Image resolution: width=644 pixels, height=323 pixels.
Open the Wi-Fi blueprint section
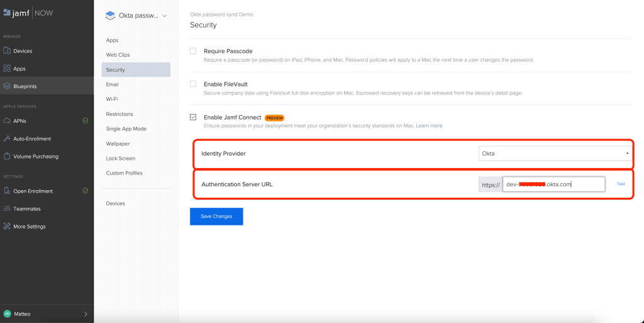[x=112, y=99]
